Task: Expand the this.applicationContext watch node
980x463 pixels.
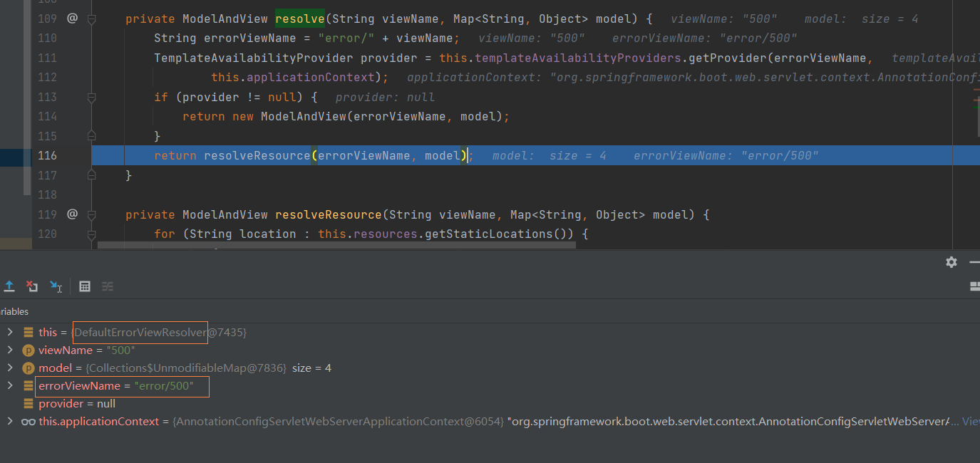Action: coord(9,422)
